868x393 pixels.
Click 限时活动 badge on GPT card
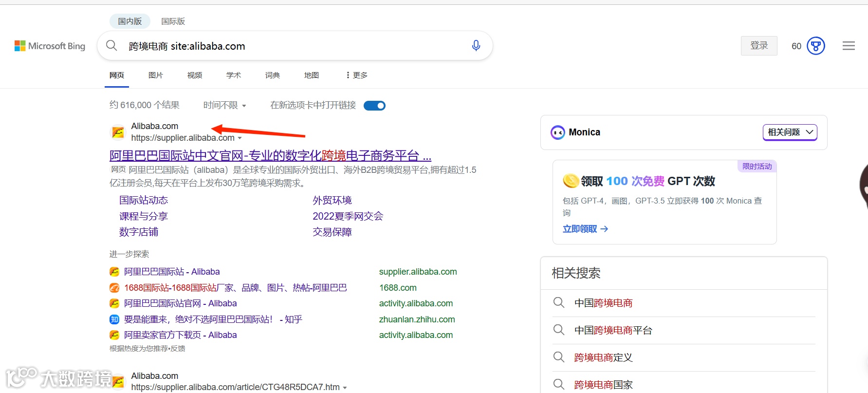pyautogui.click(x=757, y=167)
